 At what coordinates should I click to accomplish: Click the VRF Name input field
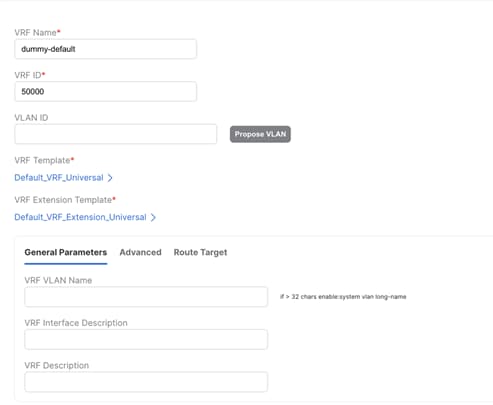[x=105, y=49]
